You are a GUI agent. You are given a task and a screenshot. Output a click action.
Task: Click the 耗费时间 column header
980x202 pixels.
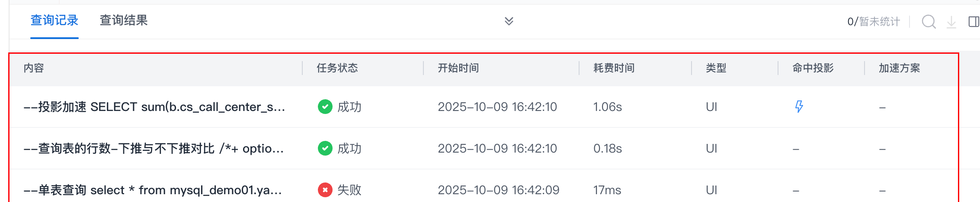[x=614, y=68]
